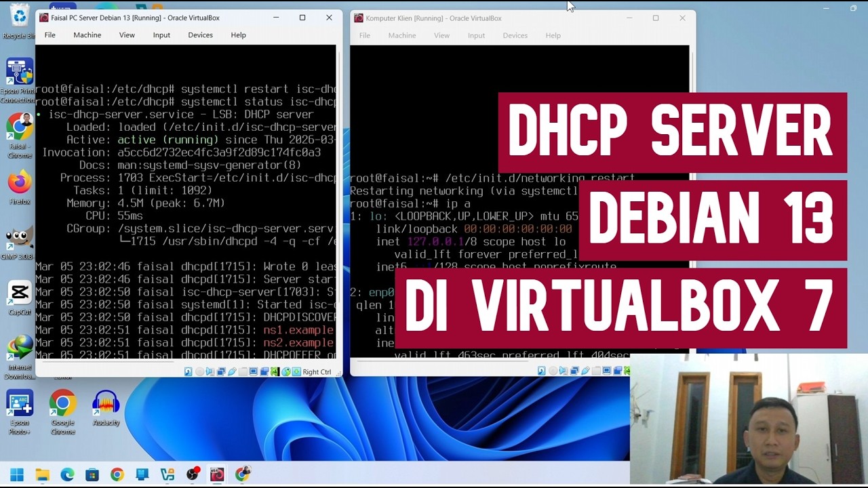Open Machine menu in Faisal PC Server window
This screenshot has height=488, width=868.
87,35
